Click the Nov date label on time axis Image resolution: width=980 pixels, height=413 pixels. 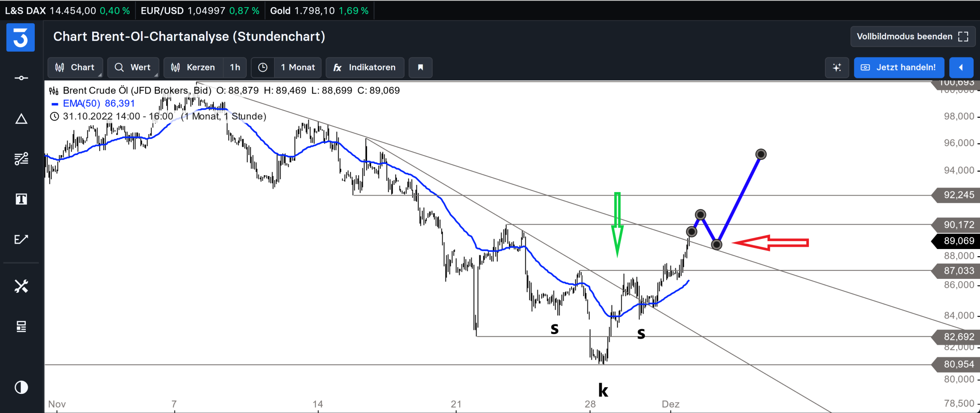coord(57,404)
